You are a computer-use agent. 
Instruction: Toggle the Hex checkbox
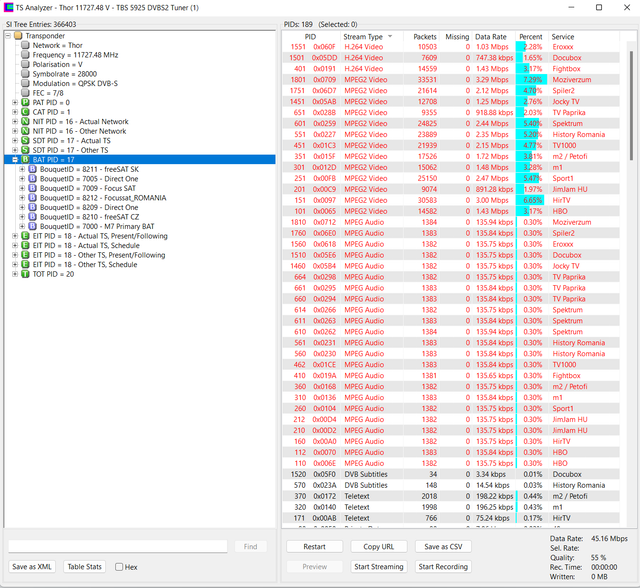point(119,567)
